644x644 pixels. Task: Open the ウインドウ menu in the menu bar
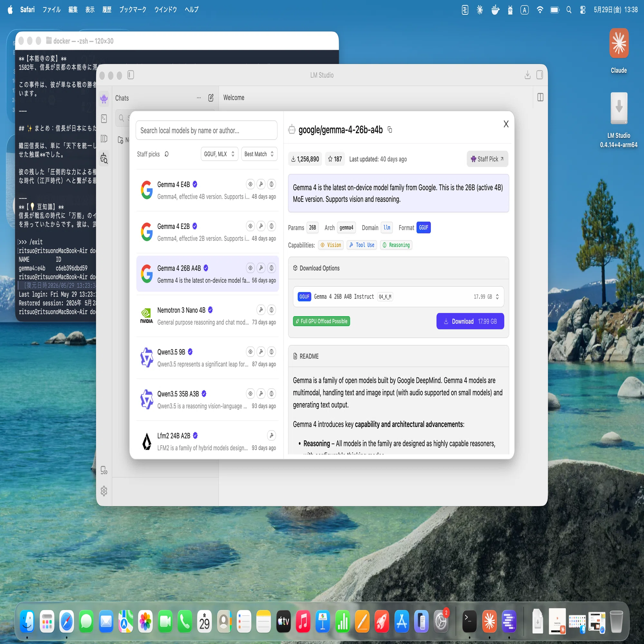166,10
